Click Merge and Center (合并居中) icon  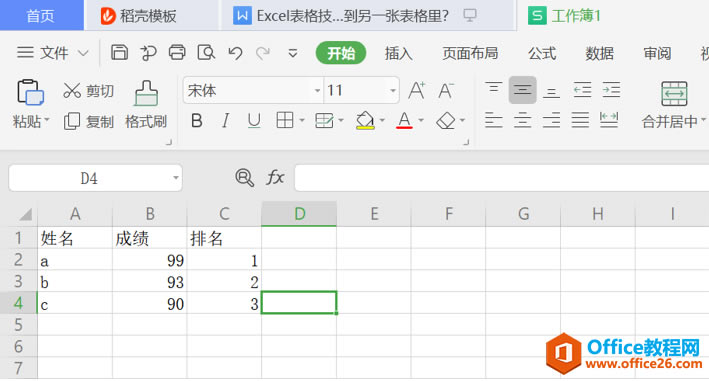(x=674, y=94)
